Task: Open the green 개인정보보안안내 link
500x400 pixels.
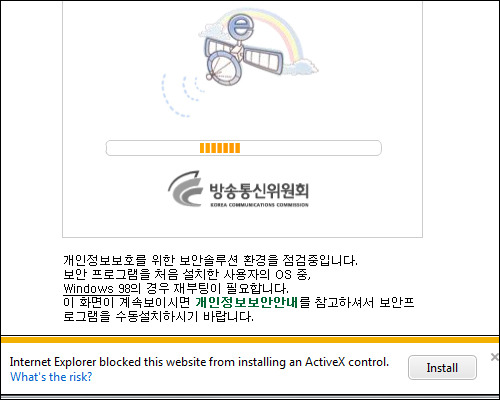Action: coord(246,302)
